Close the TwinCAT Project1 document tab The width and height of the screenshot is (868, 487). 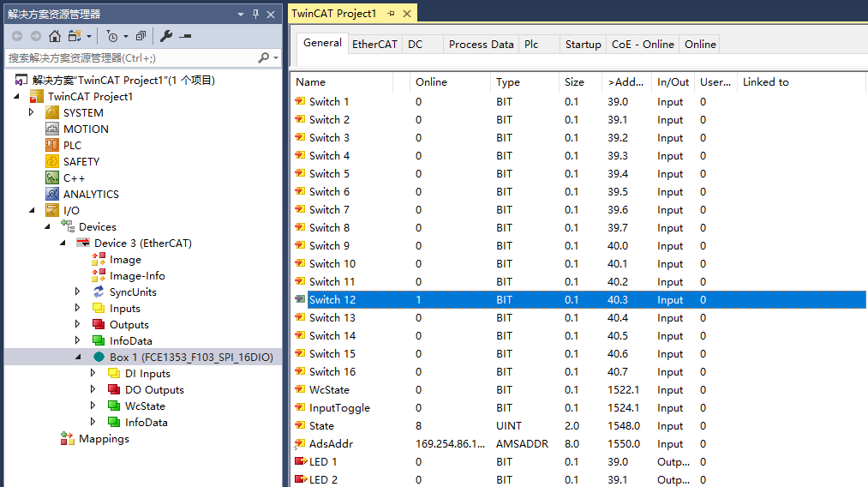tap(407, 14)
